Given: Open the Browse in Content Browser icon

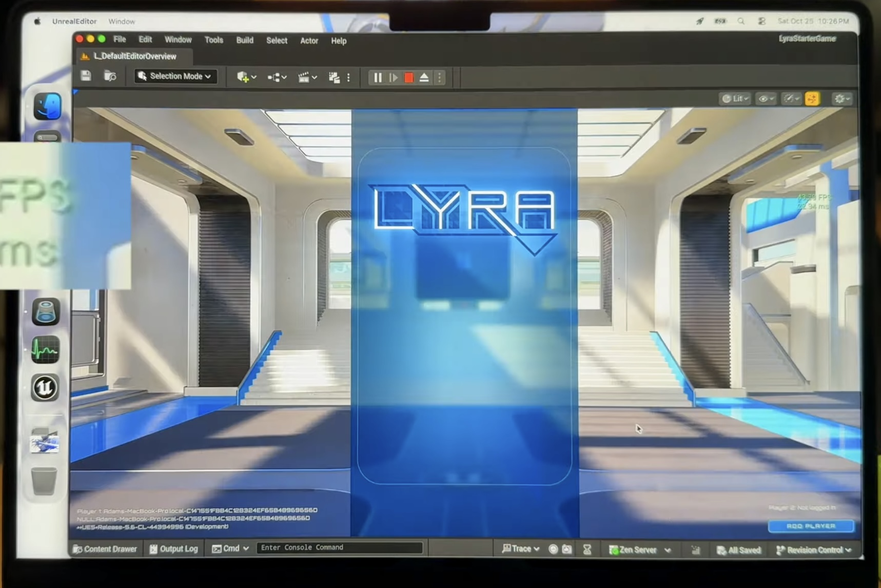Looking at the screenshot, I should pos(110,76).
